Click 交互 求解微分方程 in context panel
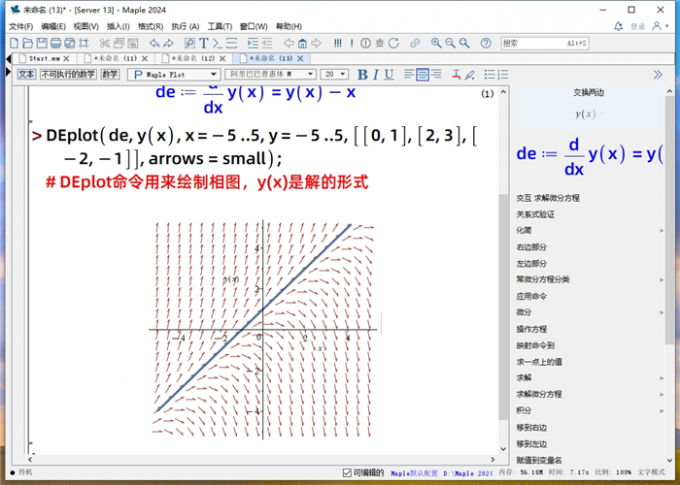 (x=547, y=198)
